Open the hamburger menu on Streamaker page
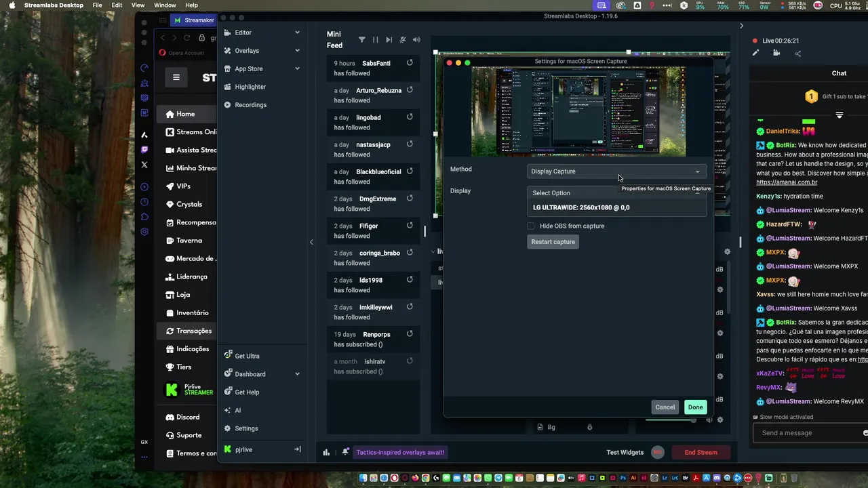 point(176,77)
